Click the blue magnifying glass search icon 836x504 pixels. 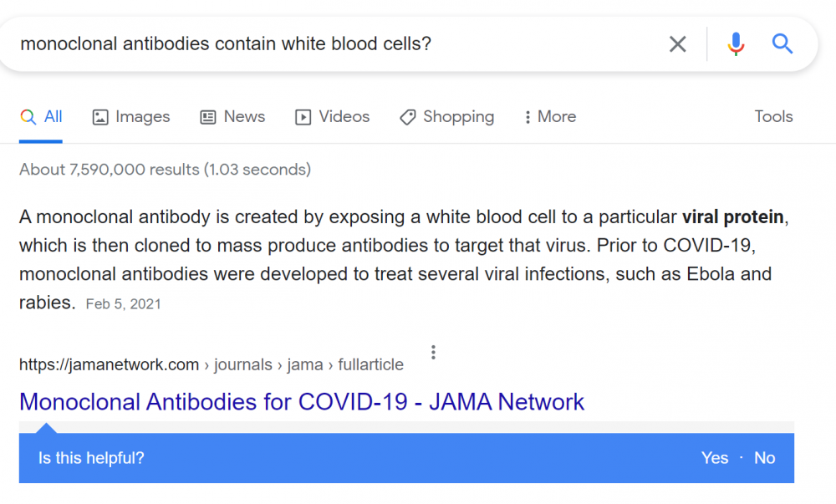coord(782,44)
